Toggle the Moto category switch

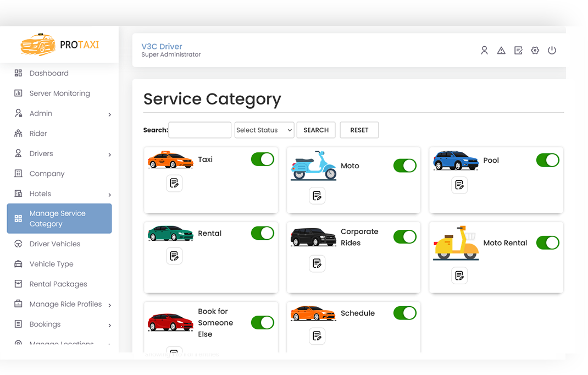tap(405, 166)
